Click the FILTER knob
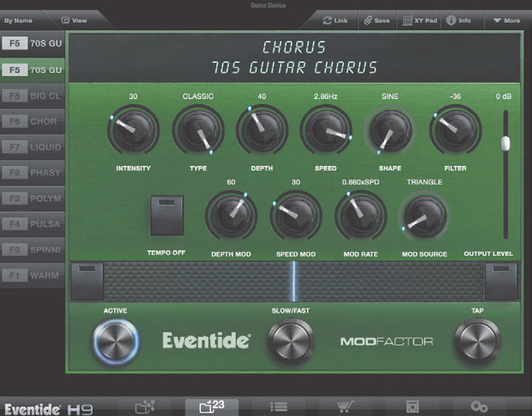Screen dimensions: 532x416 [455, 130]
